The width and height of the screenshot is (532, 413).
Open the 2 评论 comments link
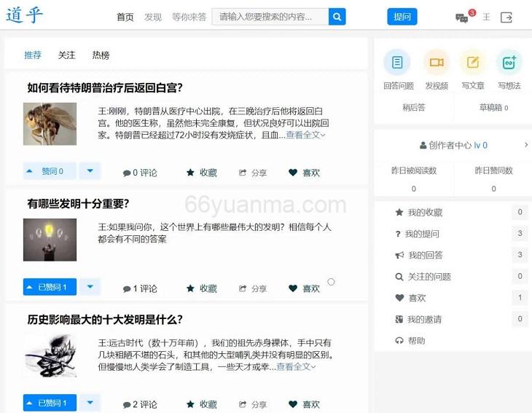tap(140, 404)
